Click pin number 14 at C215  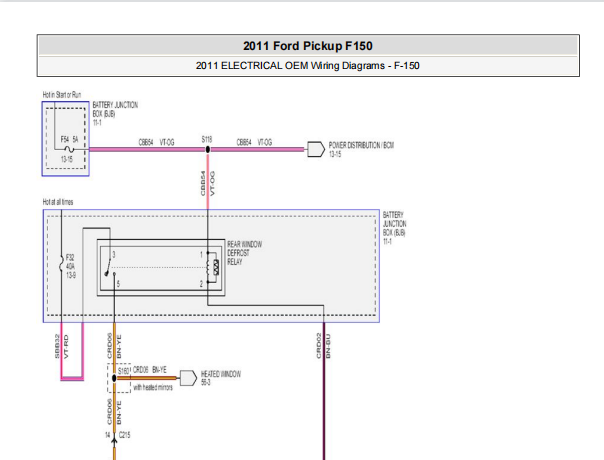[x=107, y=435]
